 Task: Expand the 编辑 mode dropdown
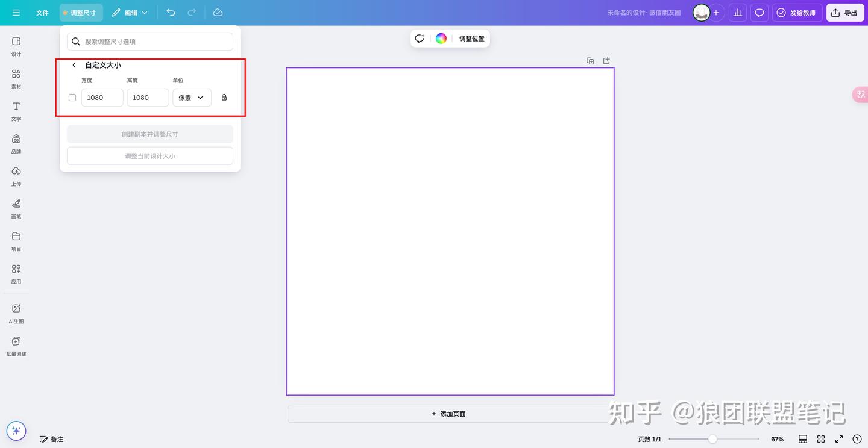click(129, 13)
